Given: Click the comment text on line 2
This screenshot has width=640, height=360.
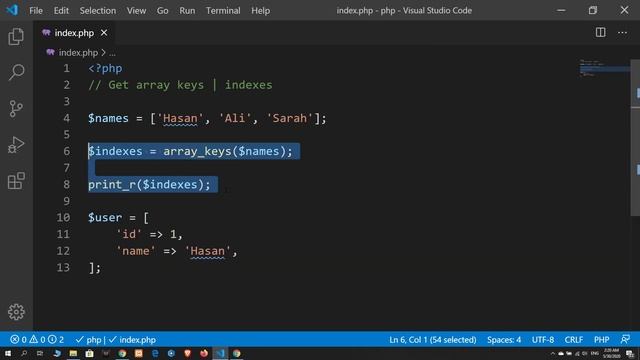Looking at the screenshot, I should pos(180,85).
